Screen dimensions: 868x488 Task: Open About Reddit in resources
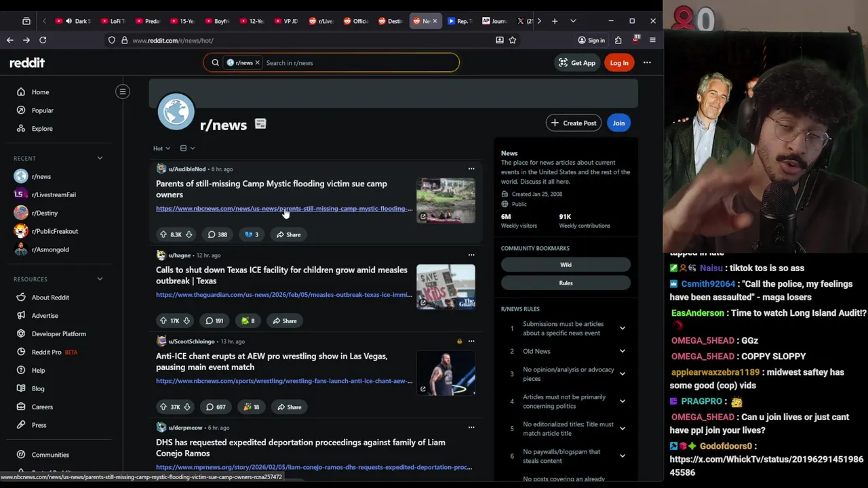[50, 298]
